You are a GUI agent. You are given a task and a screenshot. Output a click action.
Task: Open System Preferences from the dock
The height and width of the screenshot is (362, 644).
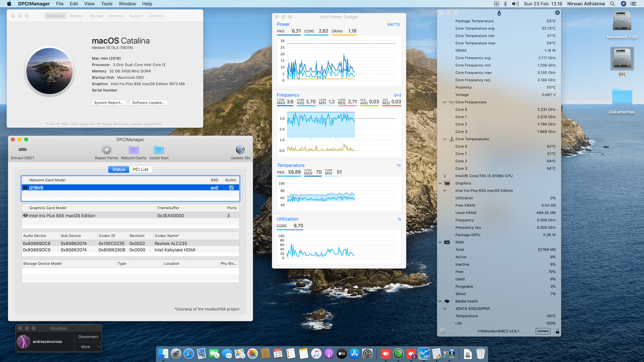(367, 353)
